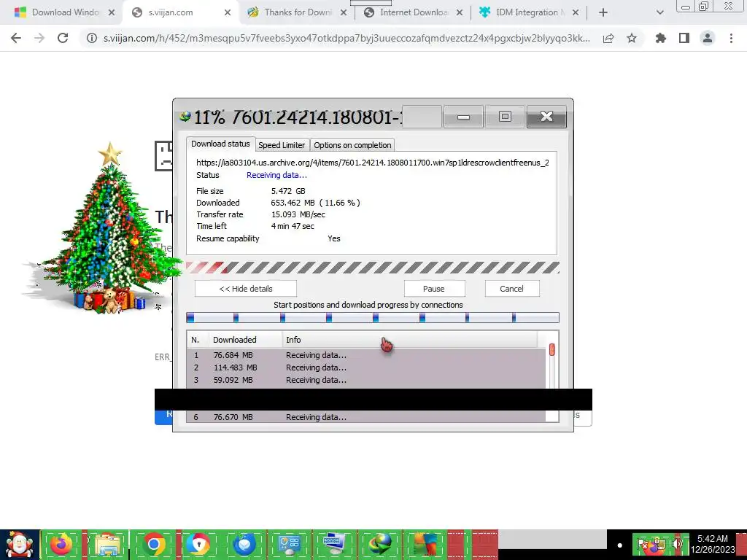Viewport: 747px width, 560px height.
Task: Open the Chrome profile avatar
Action: pos(708,38)
